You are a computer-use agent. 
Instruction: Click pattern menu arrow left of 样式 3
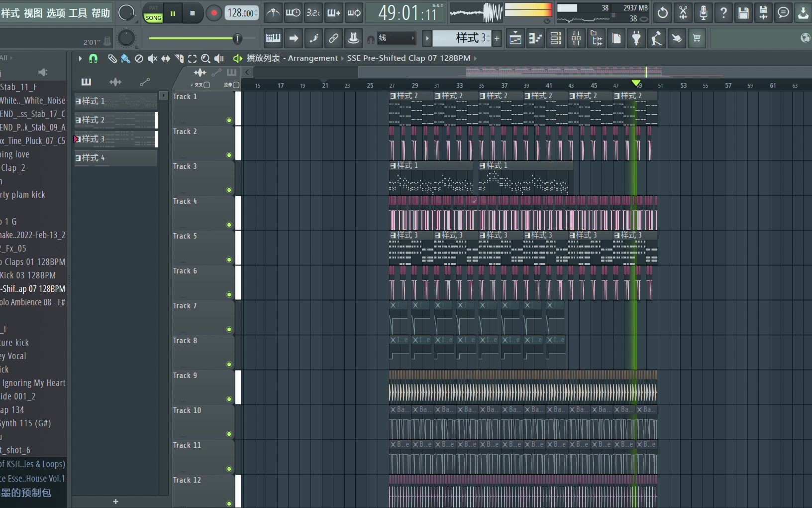[x=427, y=38]
